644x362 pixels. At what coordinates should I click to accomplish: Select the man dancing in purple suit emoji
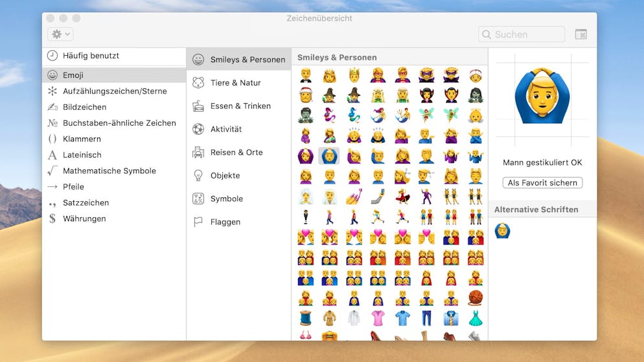click(427, 196)
